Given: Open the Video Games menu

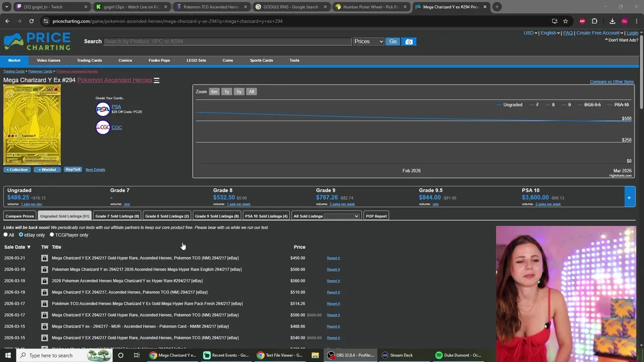Looking at the screenshot, I should [x=48, y=60].
